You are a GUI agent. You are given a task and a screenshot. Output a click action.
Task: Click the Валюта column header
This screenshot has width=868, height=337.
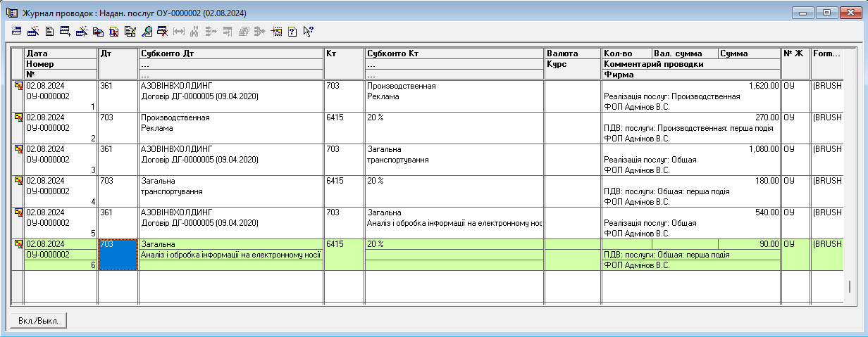tap(572, 53)
